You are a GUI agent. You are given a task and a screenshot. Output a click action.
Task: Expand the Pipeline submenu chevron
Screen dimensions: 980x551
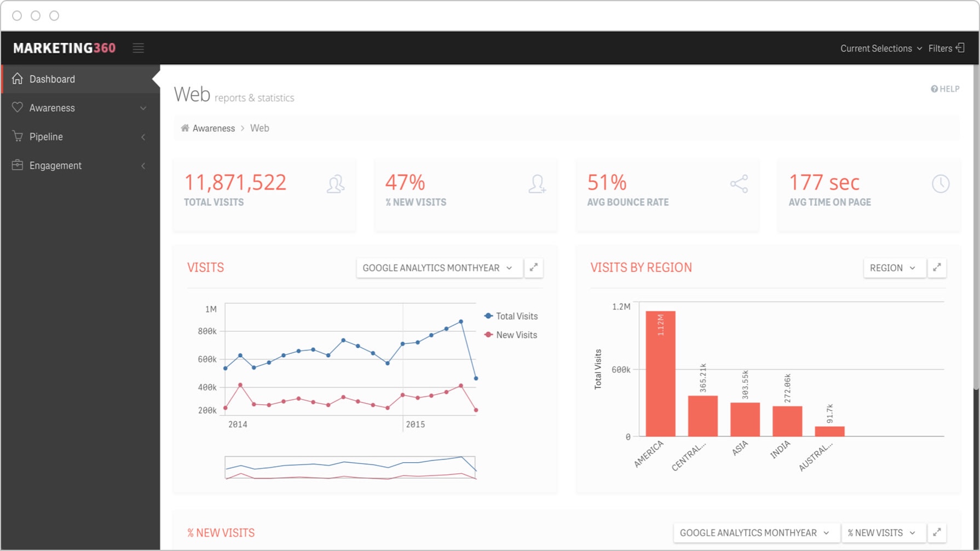coord(143,136)
